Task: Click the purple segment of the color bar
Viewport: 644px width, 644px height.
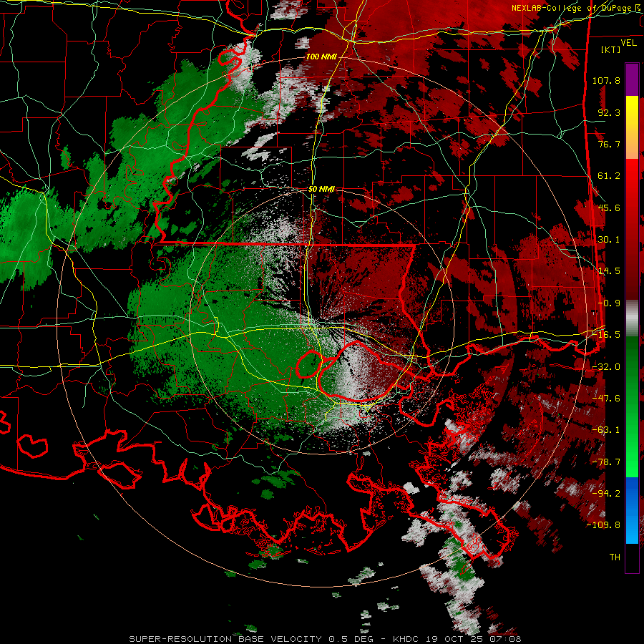Action: [632, 79]
